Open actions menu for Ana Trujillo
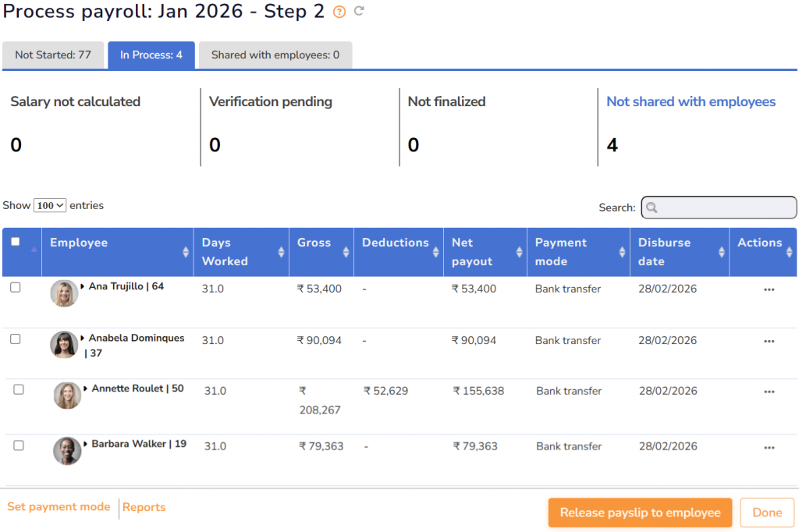 (769, 289)
